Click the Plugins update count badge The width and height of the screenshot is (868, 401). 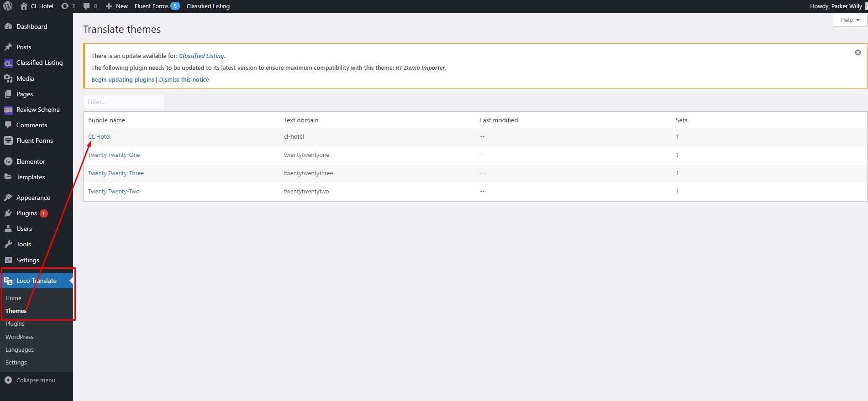[44, 213]
